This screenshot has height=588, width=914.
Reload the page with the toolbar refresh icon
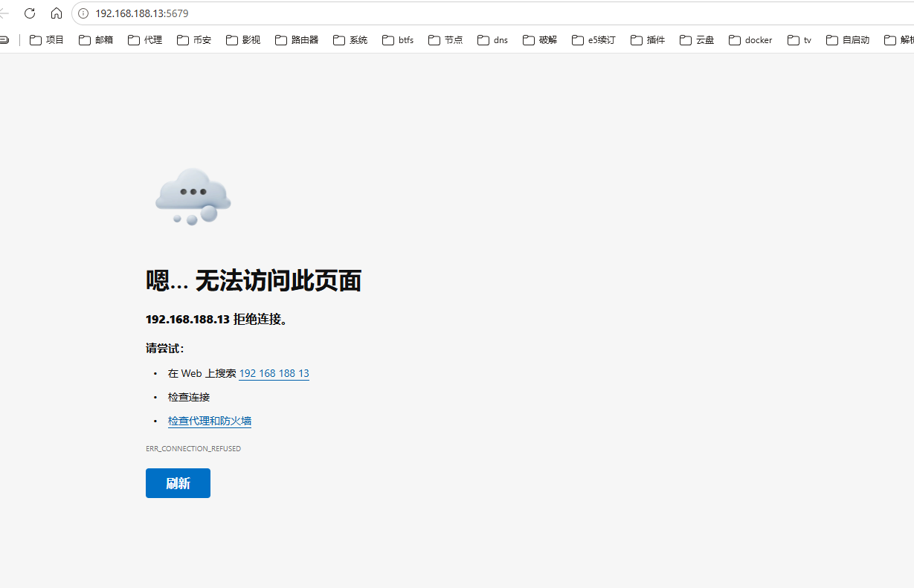pos(30,13)
